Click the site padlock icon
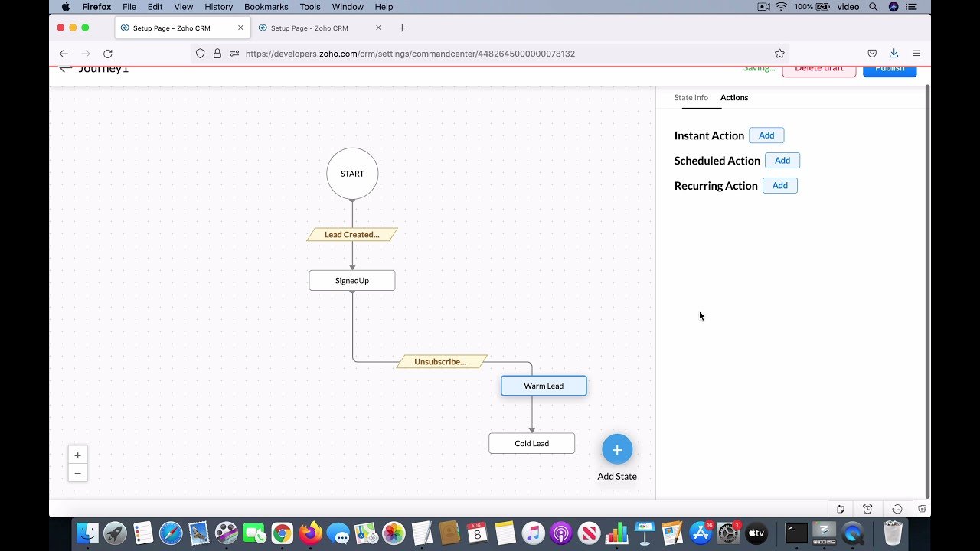The image size is (980, 551). pos(217,54)
